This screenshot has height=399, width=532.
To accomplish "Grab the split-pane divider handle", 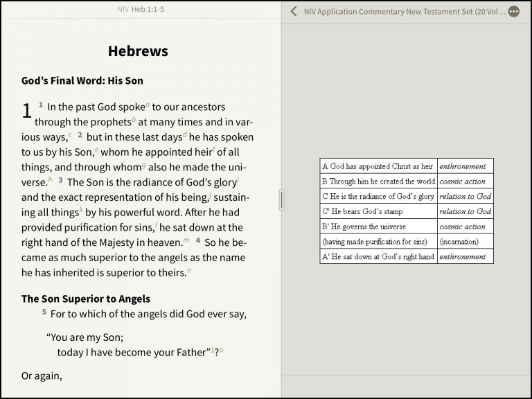I will pyautogui.click(x=282, y=199).
